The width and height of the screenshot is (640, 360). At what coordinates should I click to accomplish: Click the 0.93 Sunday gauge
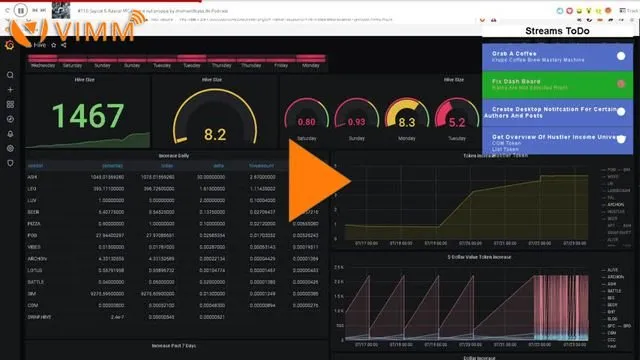[356, 113]
